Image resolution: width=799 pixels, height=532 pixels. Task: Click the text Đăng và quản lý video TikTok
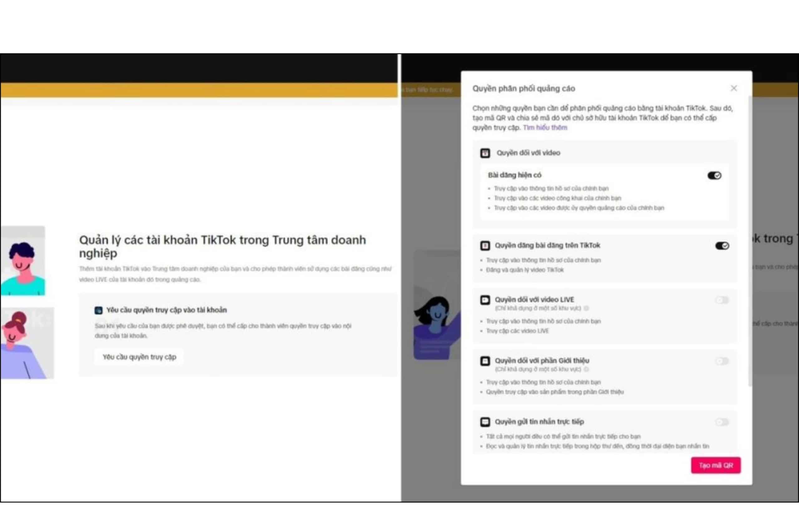(x=525, y=270)
